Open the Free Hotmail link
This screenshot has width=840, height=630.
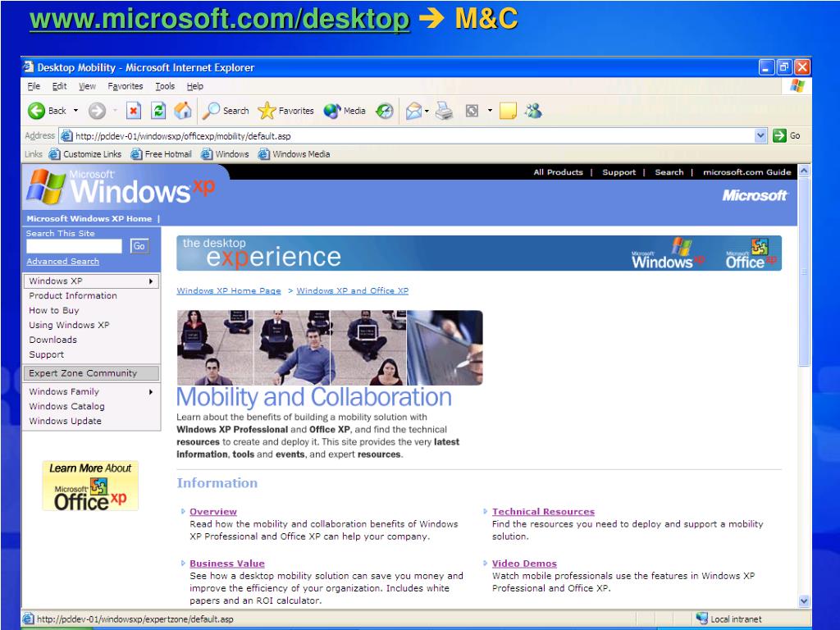pyautogui.click(x=162, y=154)
